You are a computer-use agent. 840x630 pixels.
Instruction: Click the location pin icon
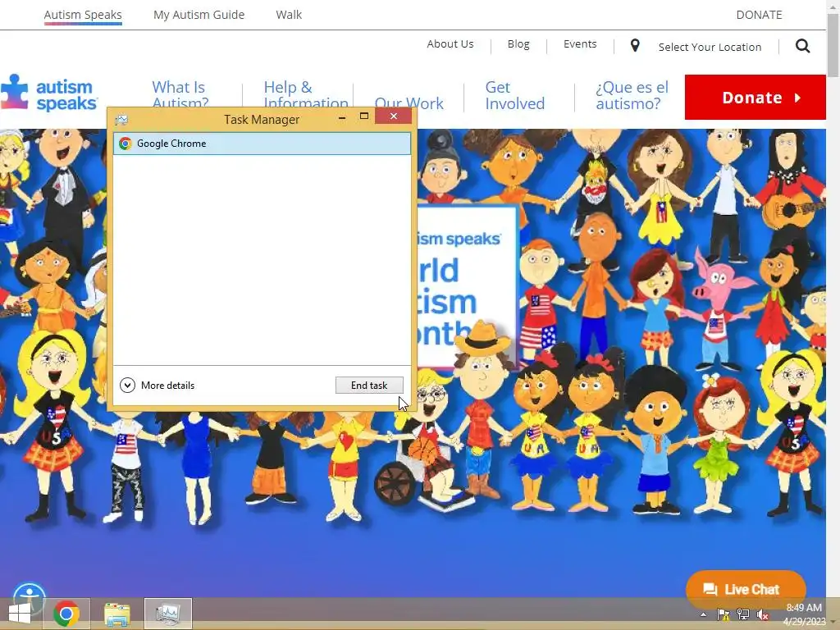pos(635,46)
